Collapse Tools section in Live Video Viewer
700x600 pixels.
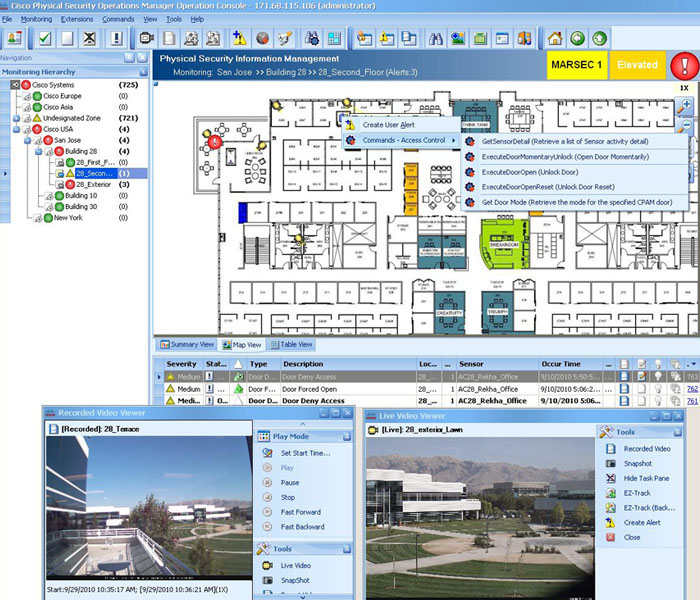pyautogui.click(x=678, y=432)
